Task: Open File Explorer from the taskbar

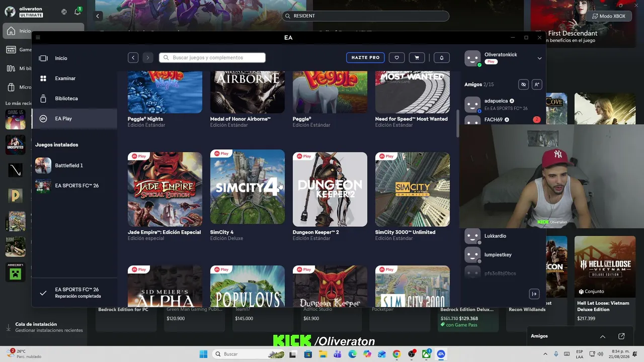Action: pyautogui.click(x=323, y=354)
